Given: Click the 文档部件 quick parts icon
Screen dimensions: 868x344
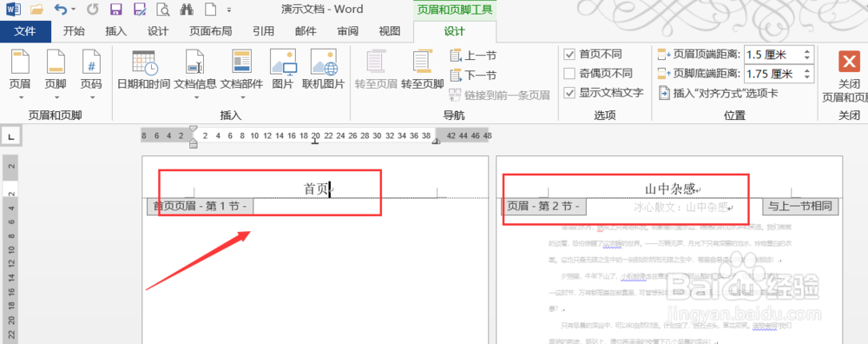Looking at the screenshot, I should click(241, 62).
